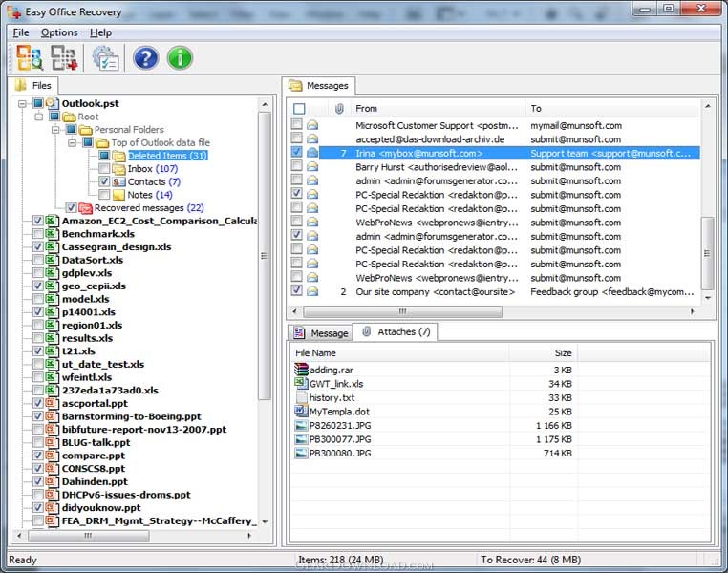728x573 pixels.
Task: Sort attachments by the Size column header
Action: pos(543,353)
